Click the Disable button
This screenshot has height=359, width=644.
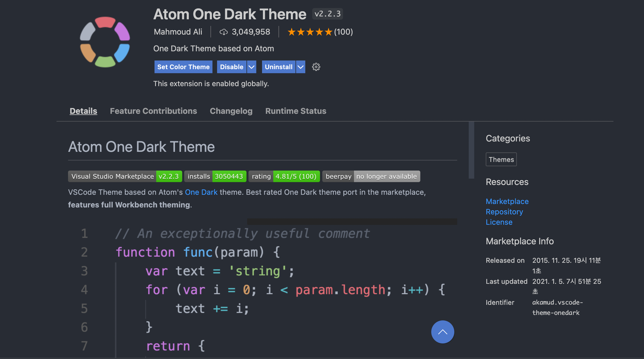coord(232,67)
